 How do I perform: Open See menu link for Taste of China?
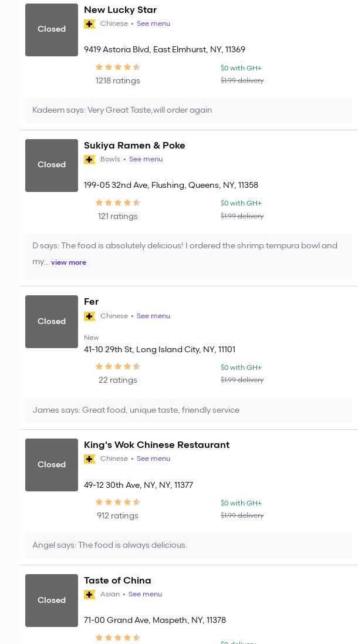click(145, 595)
